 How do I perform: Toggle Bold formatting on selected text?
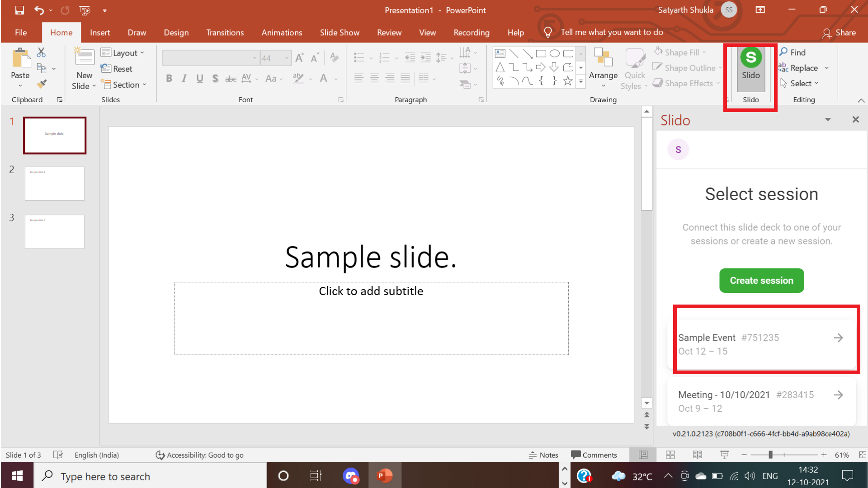[169, 78]
